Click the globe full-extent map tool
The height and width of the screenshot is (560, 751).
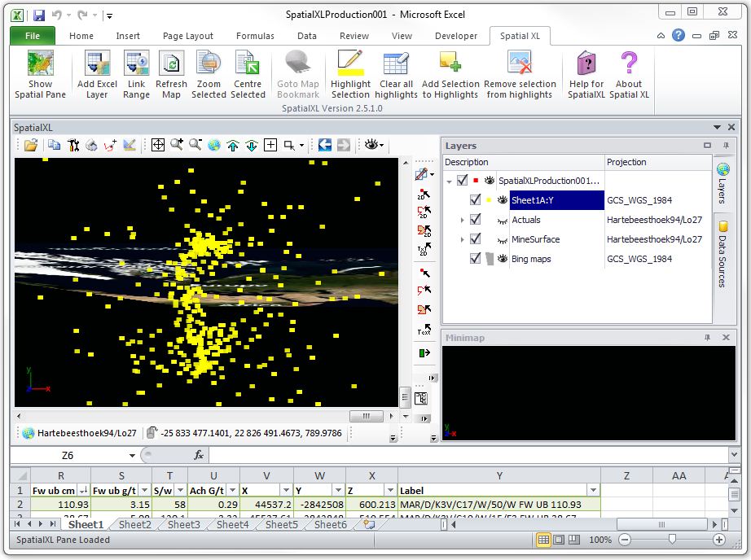[214, 145]
